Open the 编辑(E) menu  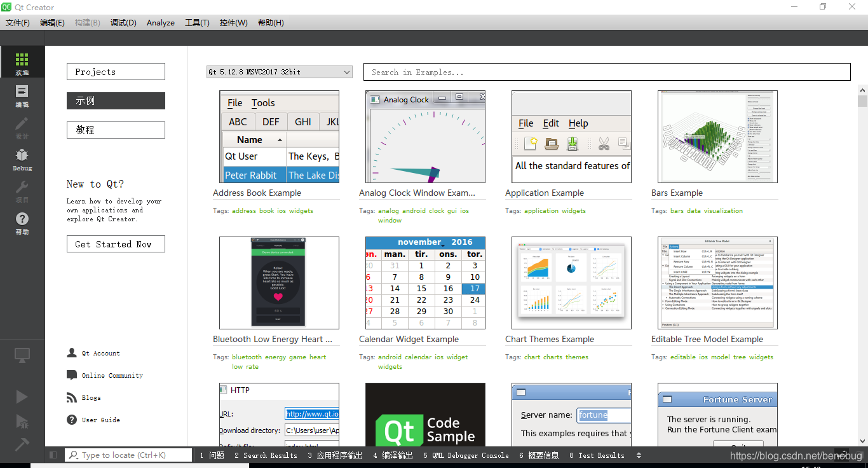[x=52, y=22]
